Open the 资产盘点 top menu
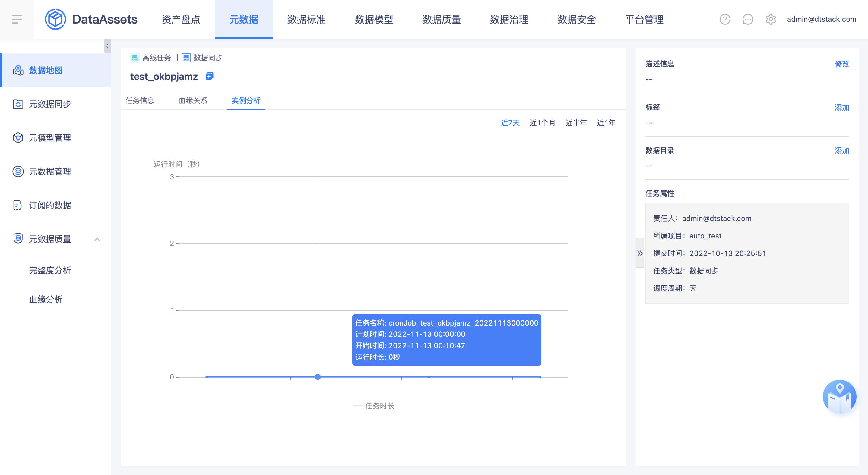Viewport: 868px width, 475px height. coord(181,19)
